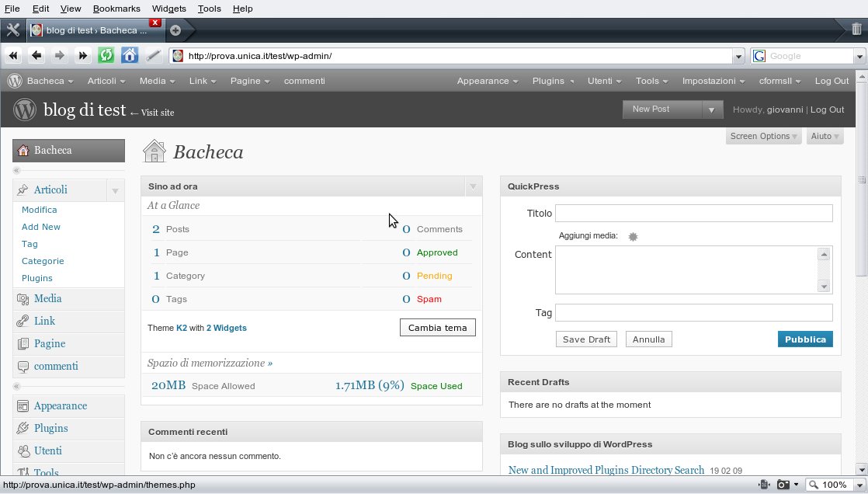Click the Opera panel wrench icon
Viewport: 868px width, 494px height.
click(12, 30)
